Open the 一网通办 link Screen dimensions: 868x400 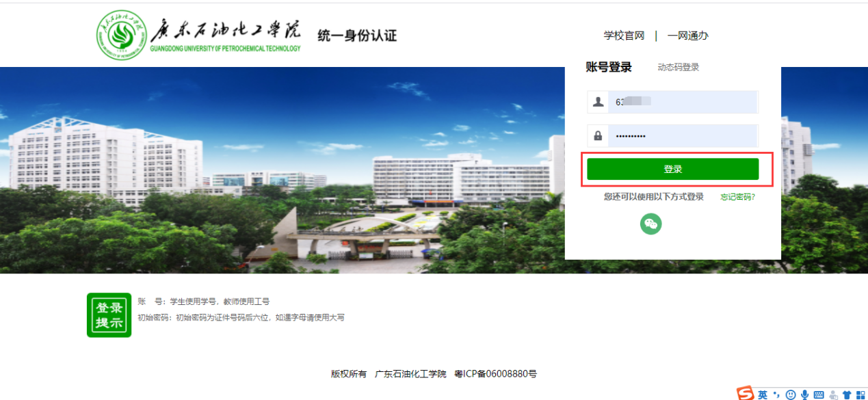(x=687, y=36)
